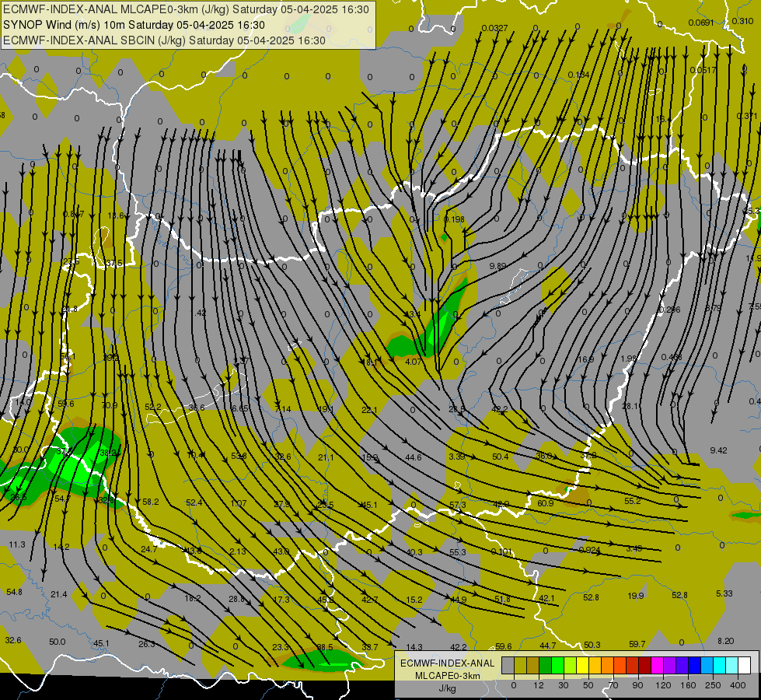
Task: Select the dark green legend swatch
Action: pos(546,665)
